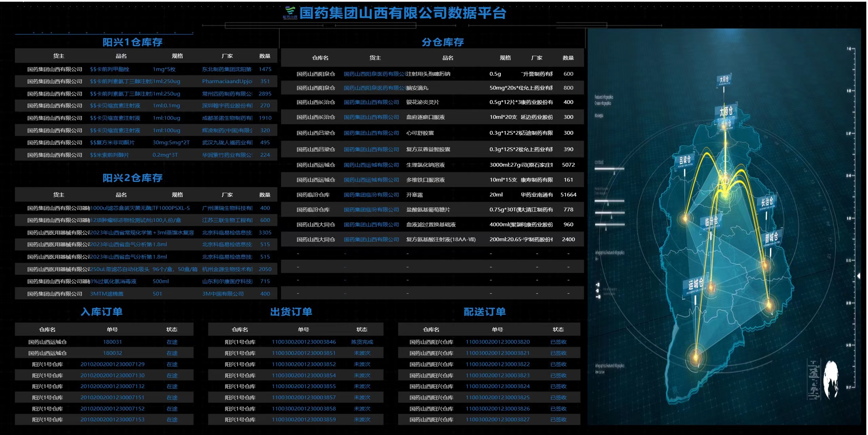
Task: Select the 太原仓 marker on the map
Action: tap(726, 111)
